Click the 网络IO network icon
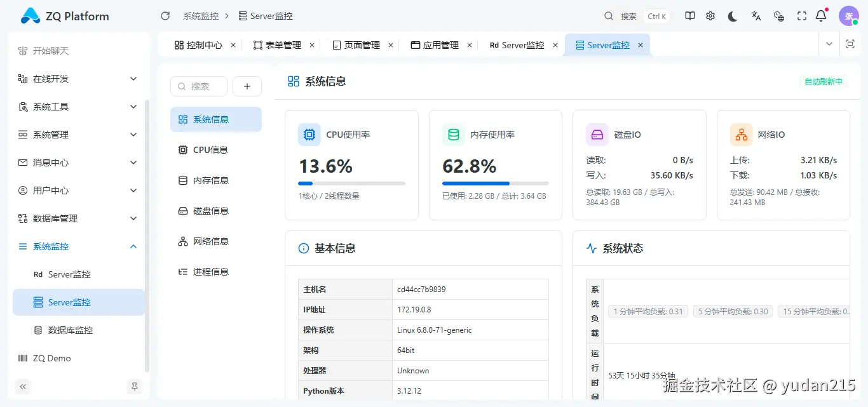This screenshot has height=407, width=868. (742, 135)
